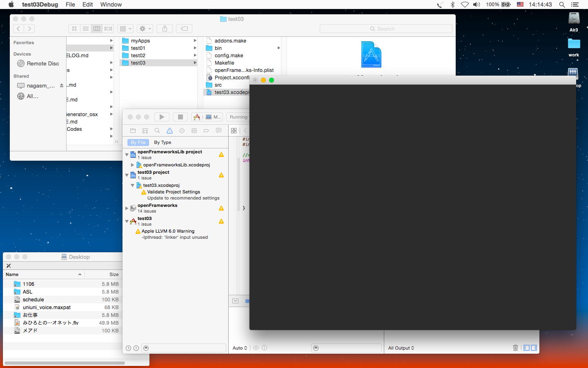Select Remote Disc in Finder sidebar

click(38, 63)
